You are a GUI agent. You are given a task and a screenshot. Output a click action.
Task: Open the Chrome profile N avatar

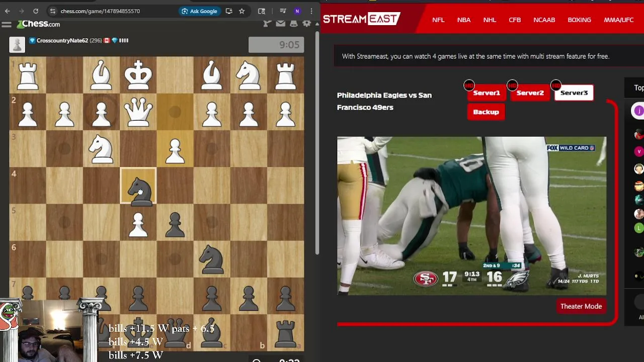pos(297,11)
